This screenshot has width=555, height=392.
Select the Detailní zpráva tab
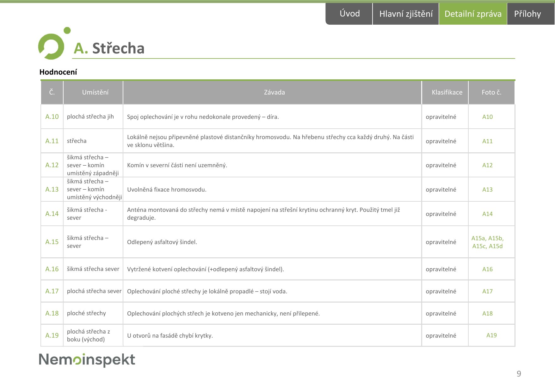point(473,14)
